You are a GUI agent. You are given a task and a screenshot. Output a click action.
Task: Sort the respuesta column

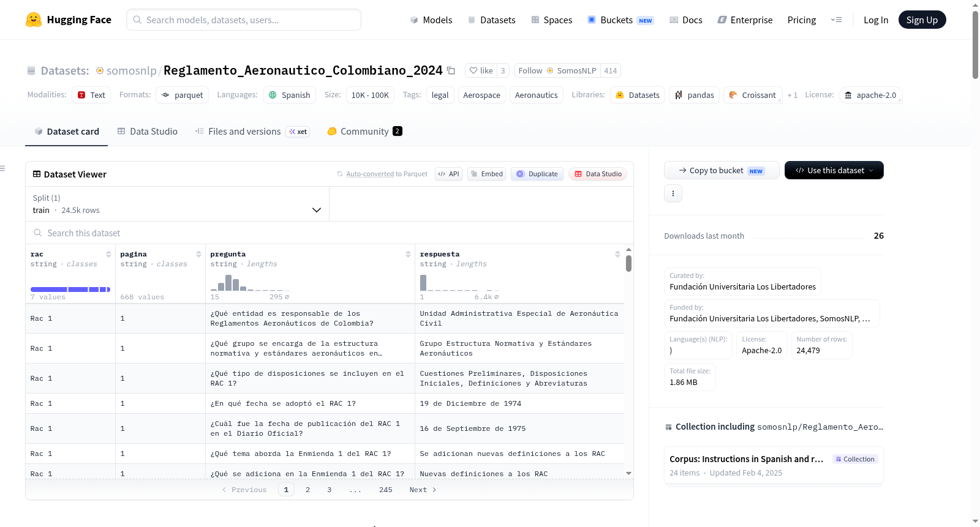click(x=617, y=254)
